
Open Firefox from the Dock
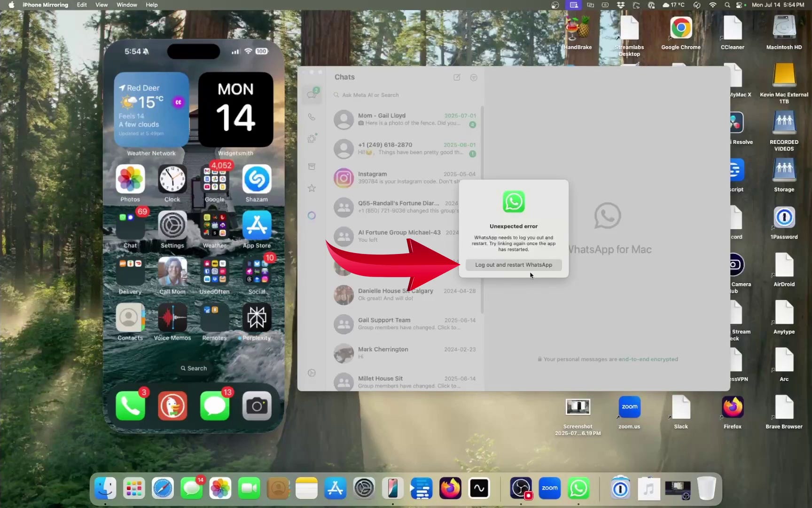(450, 488)
